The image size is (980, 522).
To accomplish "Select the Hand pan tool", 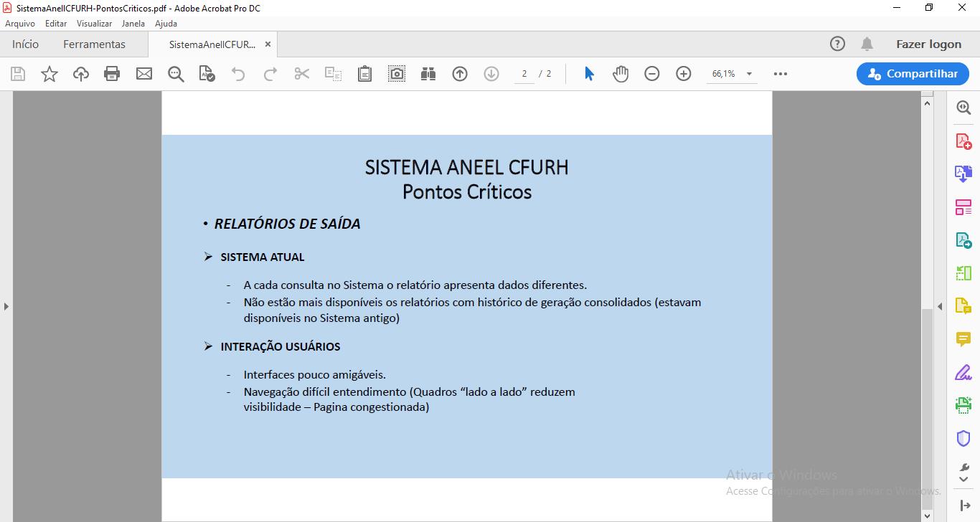I will (x=621, y=74).
